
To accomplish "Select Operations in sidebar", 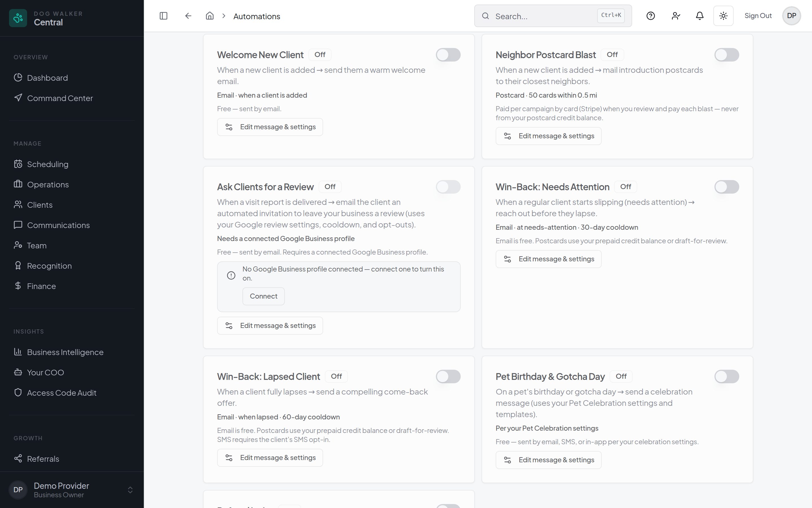I will tap(72, 185).
